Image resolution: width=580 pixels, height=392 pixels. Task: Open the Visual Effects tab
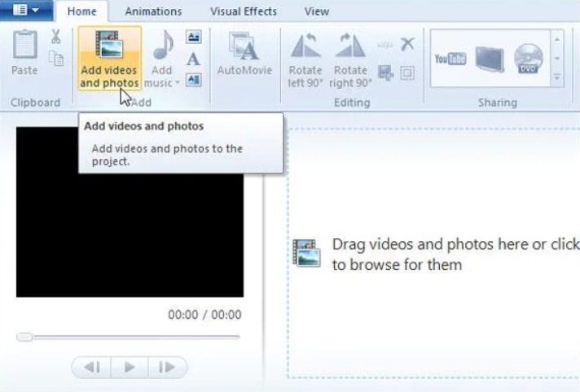243,11
